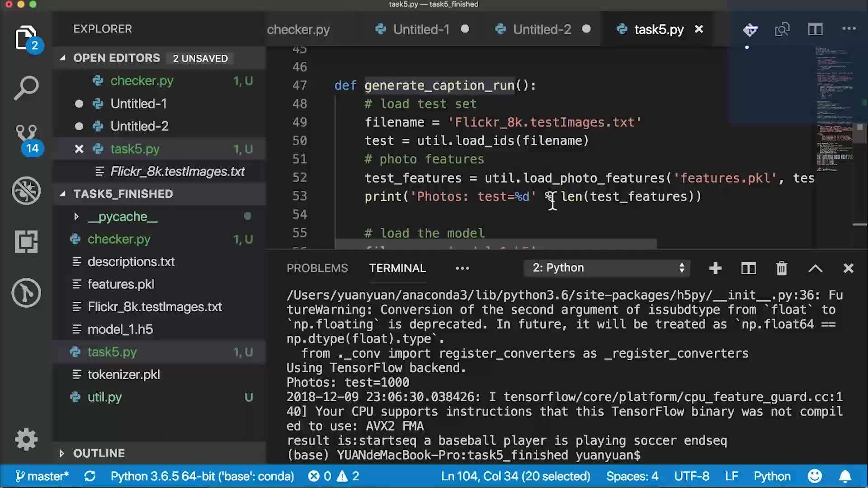The image size is (868, 488).
Task: Click the task5.py file in TASK5_FINISHED explorer
Action: point(112,352)
